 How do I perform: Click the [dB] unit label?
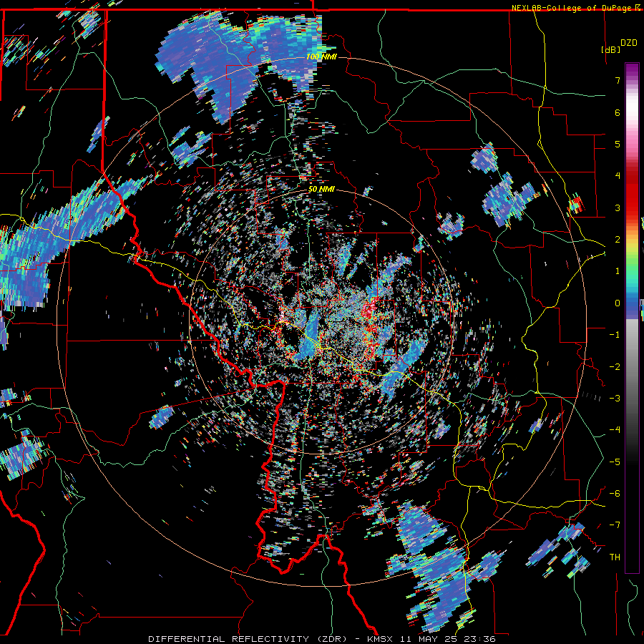click(610, 49)
